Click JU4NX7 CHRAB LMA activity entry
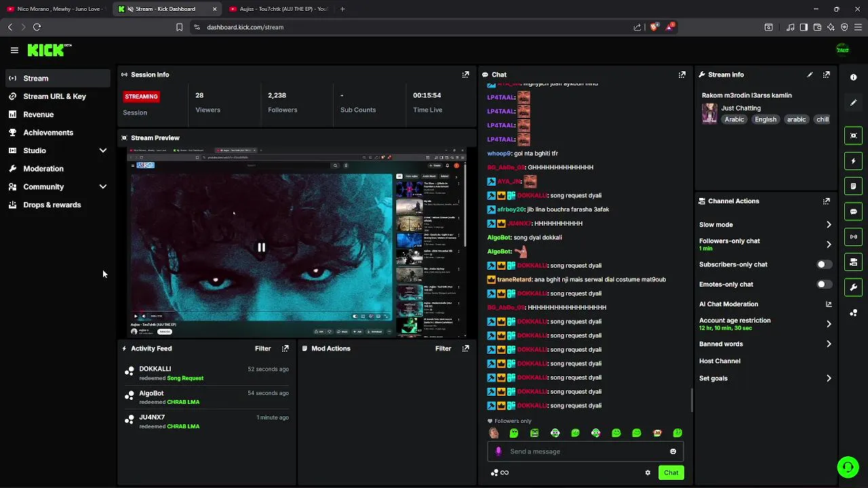This screenshot has width=868, height=488. coord(207,422)
